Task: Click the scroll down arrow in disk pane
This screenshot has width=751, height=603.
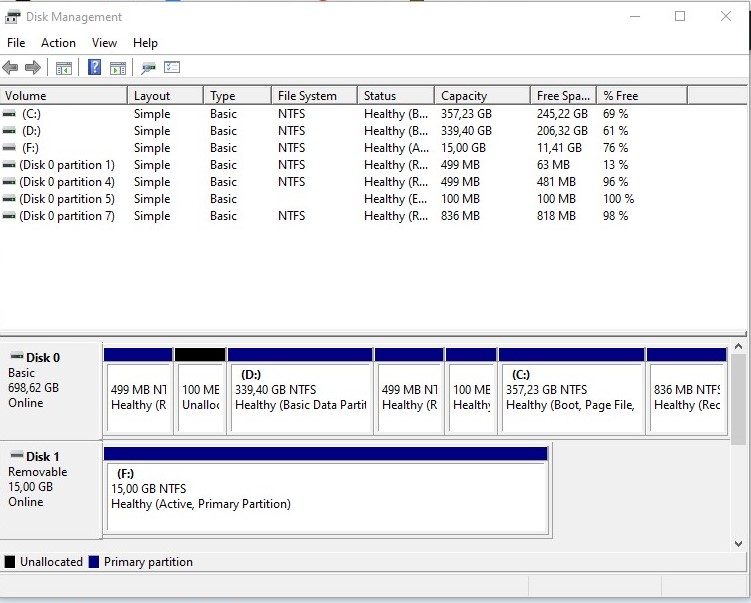Action: [738, 544]
